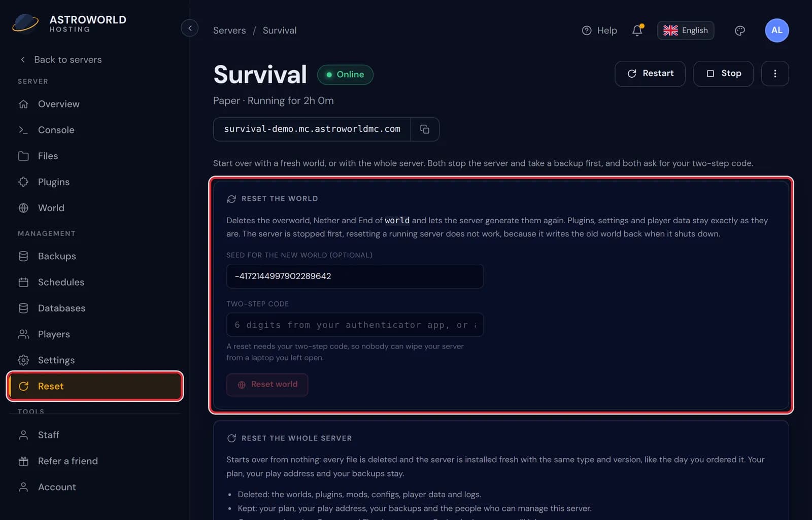Image resolution: width=812 pixels, height=520 pixels.
Task: Click the World globe icon
Action: click(x=23, y=208)
